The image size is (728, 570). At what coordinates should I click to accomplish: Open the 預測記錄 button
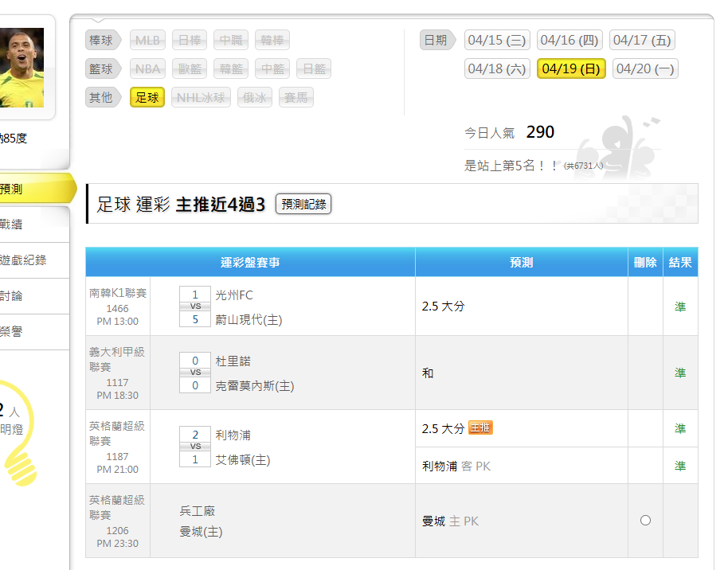point(303,204)
